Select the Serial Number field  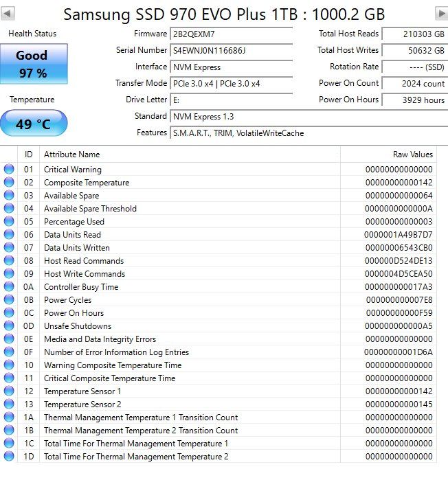click(x=231, y=50)
